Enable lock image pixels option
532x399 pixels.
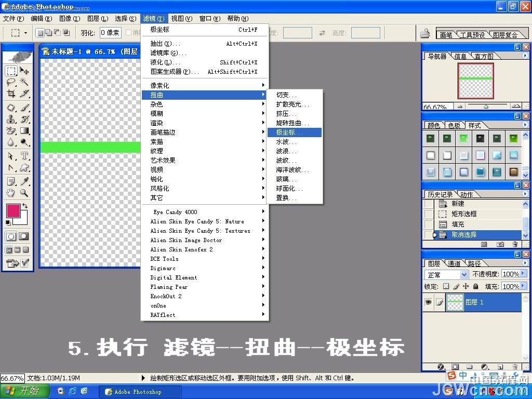point(456,286)
